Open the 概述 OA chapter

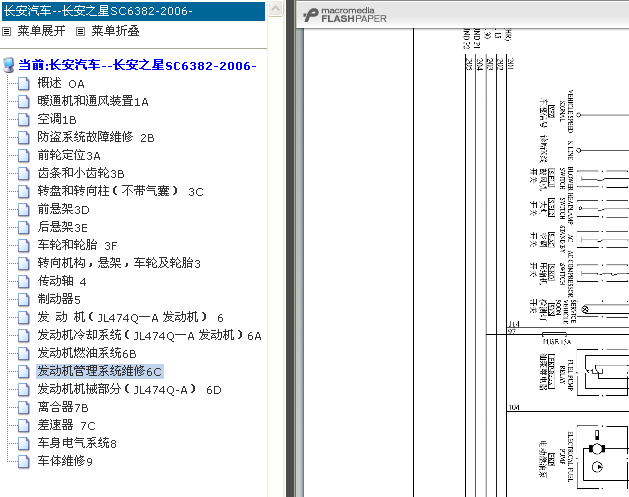(x=61, y=83)
